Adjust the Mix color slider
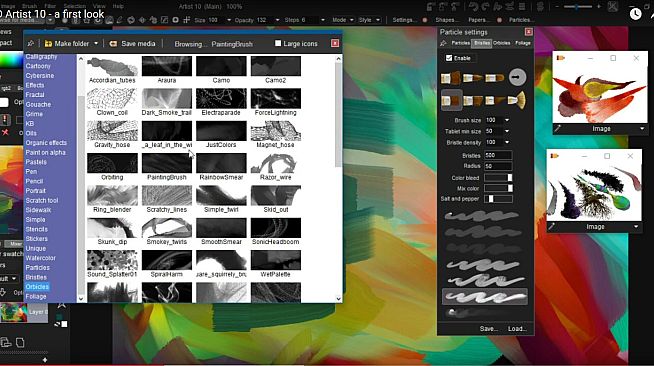654x366 pixels. (x=498, y=188)
